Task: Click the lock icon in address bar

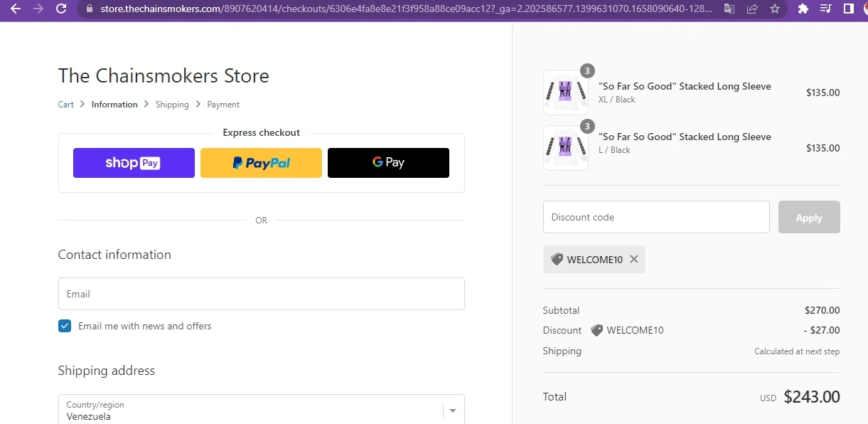Action: tap(90, 9)
